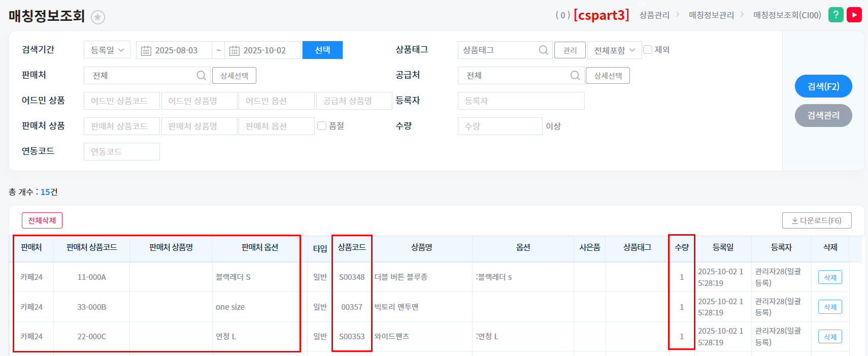Go to 상품관리 in the breadcrumb
The image size is (868, 356).
pyautogui.click(x=654, y=15)
